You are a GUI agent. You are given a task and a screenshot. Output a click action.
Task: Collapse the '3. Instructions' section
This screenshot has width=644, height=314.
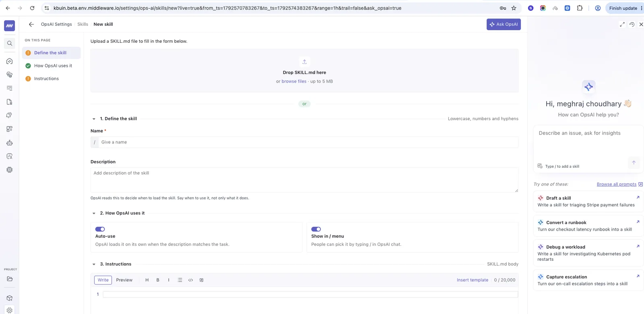[94, 264]
